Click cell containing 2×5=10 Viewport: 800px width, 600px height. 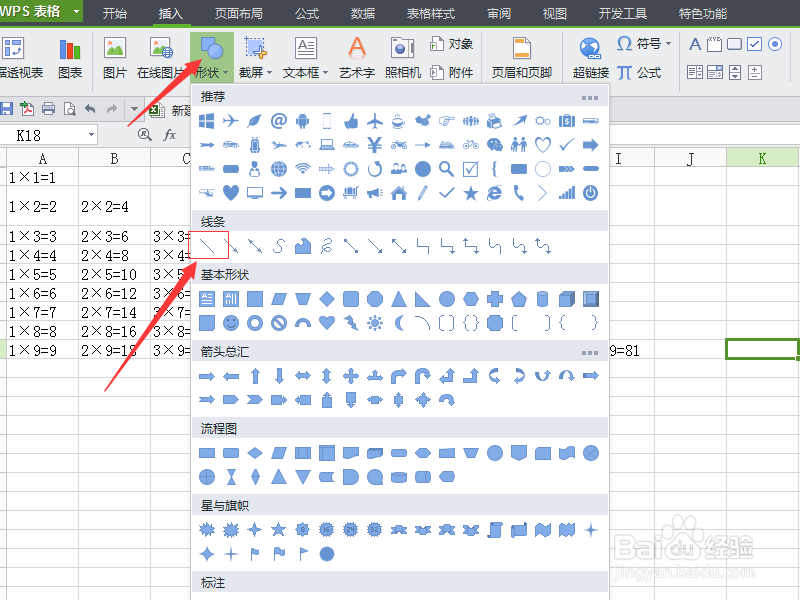114,274
